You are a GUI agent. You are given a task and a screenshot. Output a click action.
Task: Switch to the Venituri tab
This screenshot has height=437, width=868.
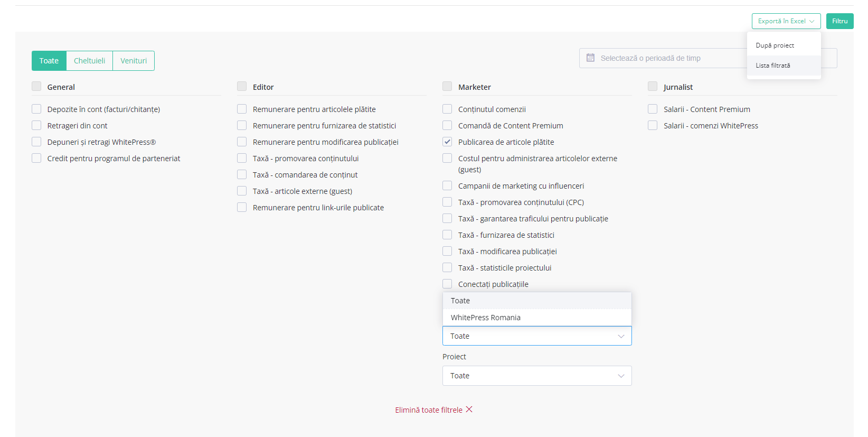(134, 61)
